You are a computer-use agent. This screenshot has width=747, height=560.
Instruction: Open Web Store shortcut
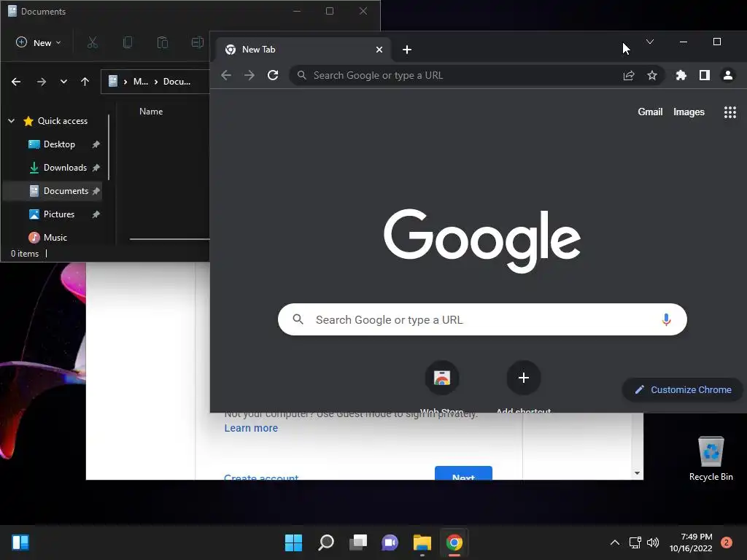(442, 378)
